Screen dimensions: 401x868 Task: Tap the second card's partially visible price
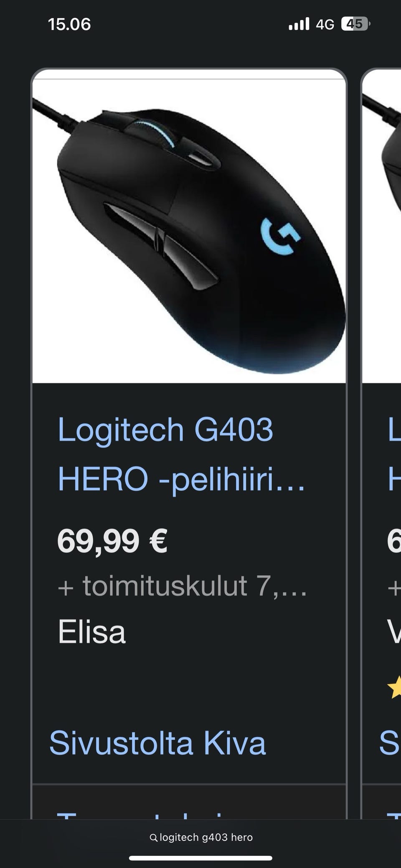click(x=394, y=541)
